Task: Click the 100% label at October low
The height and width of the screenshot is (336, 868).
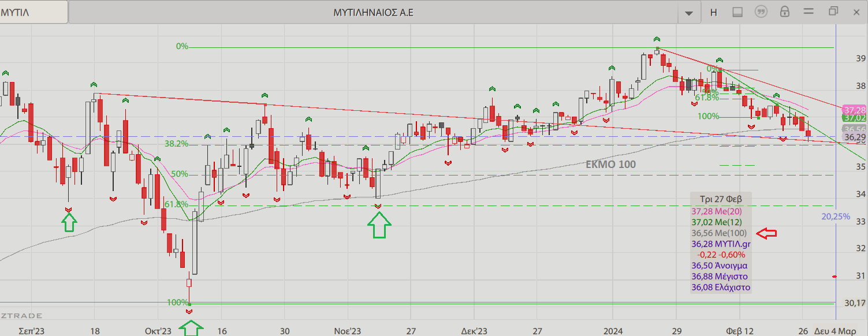Action: coord(178,303)
